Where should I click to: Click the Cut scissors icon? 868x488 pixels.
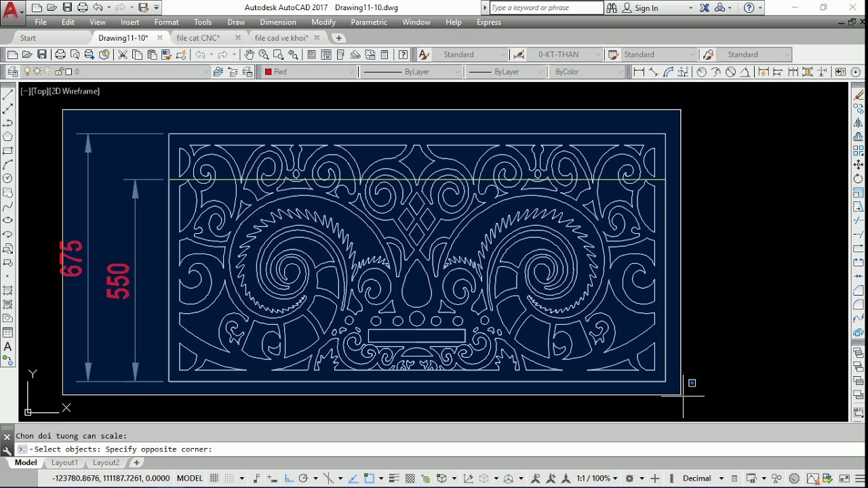tap(123, 55)
